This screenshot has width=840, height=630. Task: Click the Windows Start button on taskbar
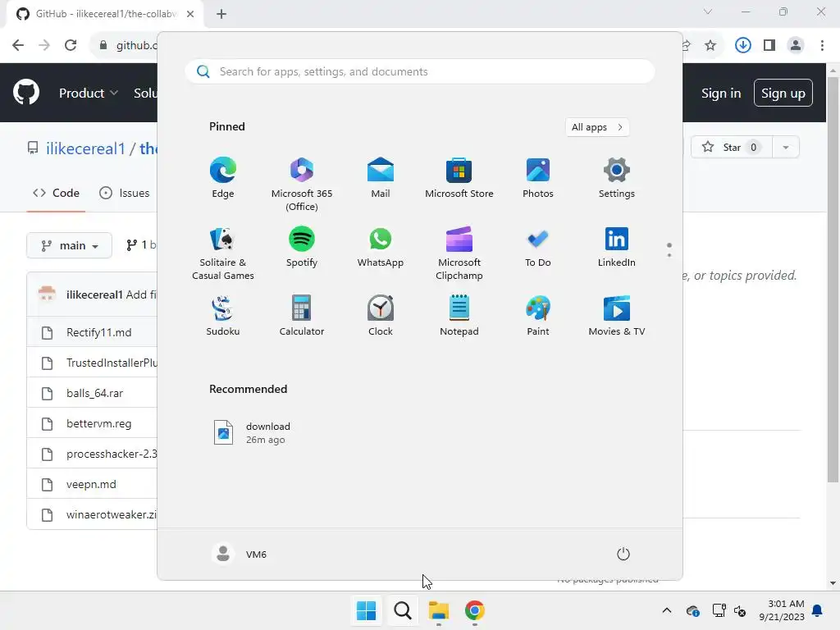click(x=367, y=610)
